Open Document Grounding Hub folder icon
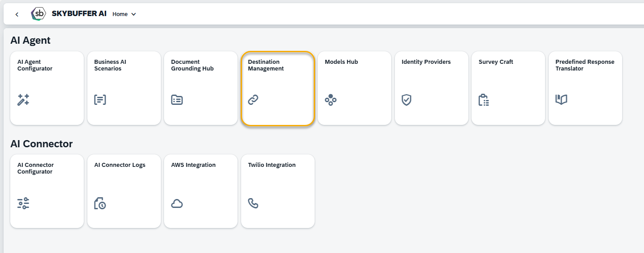This screenshot has height=253, width=644. click(177, 100)
